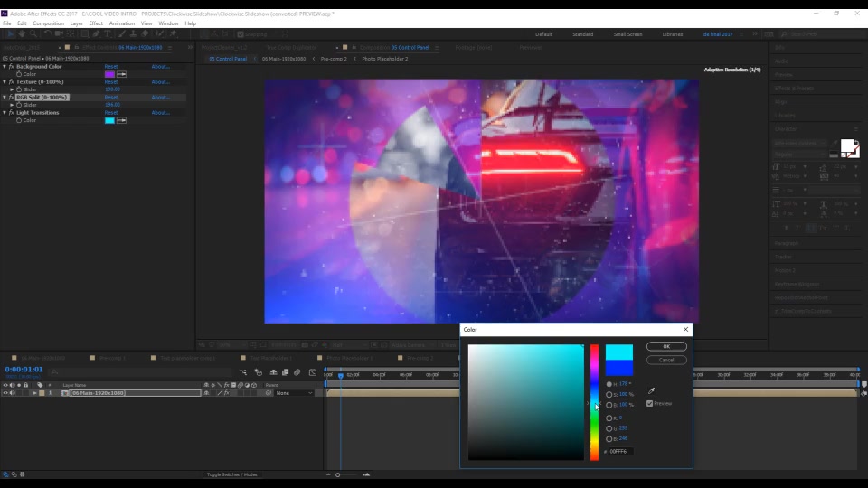Screen dimensions: 868x488
Task: Reset the Background Color effect
Action: coord(111,66)
